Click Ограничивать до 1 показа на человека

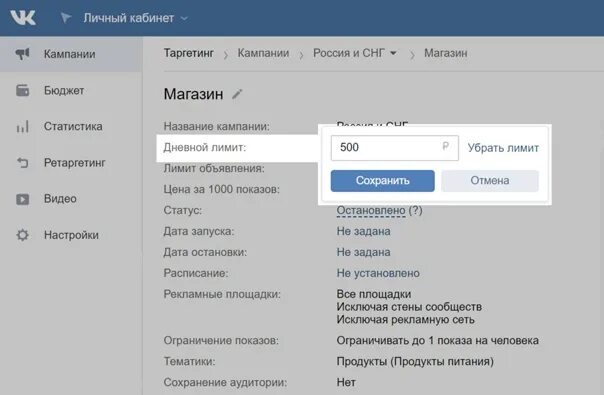[x=438, y=341]
